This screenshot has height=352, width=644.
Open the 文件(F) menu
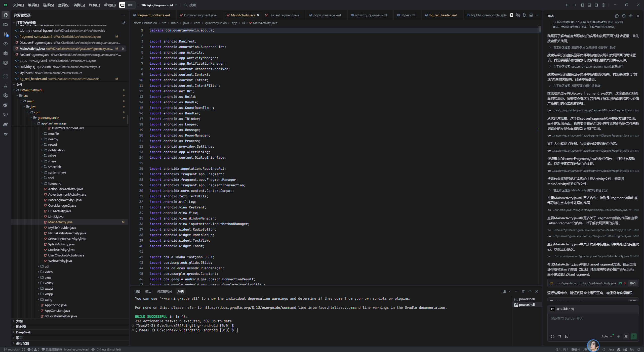[18, 5]
